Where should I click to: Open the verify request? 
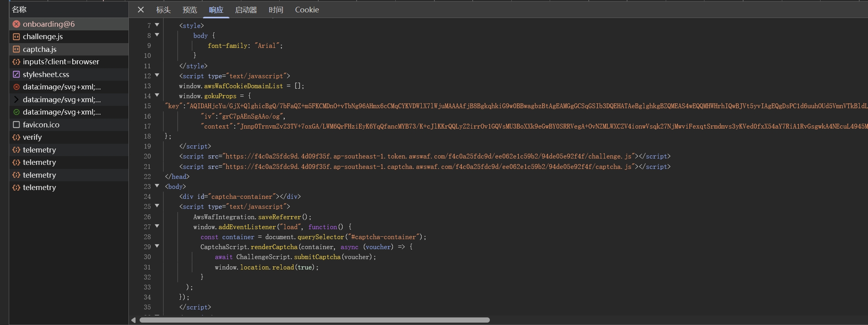pos(69,137)
